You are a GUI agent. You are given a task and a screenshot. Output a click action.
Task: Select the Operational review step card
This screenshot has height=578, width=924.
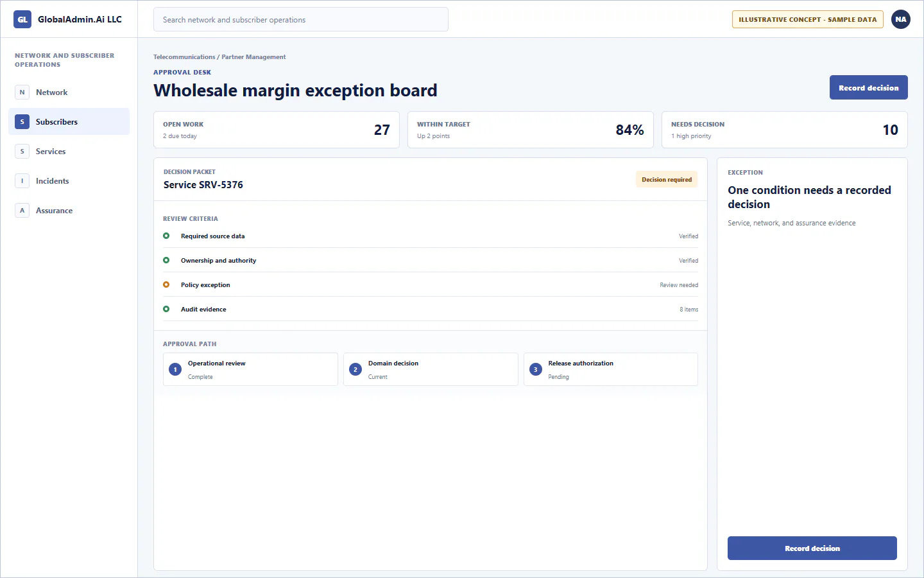click(250, 369)
